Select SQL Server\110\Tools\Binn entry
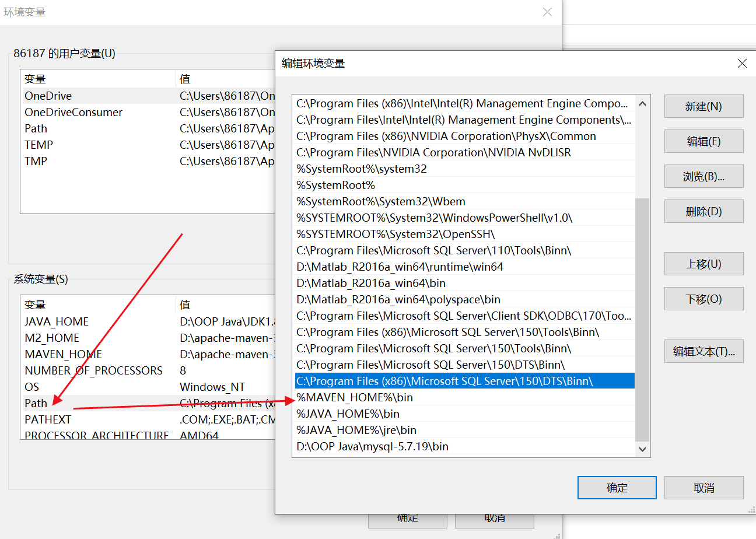Viewport: 756px width, 539px height. [464, 250]
